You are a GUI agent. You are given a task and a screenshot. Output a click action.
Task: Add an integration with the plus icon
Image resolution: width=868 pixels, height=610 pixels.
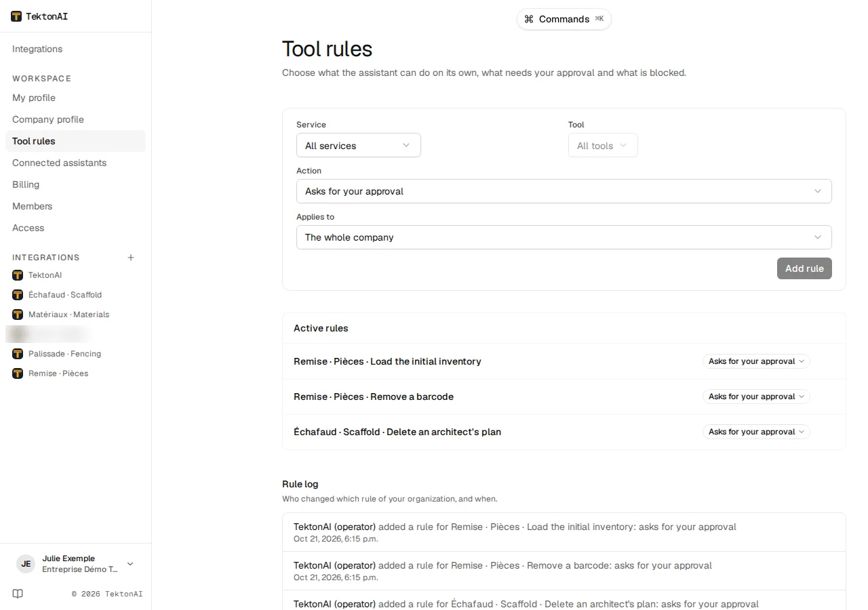131,258
